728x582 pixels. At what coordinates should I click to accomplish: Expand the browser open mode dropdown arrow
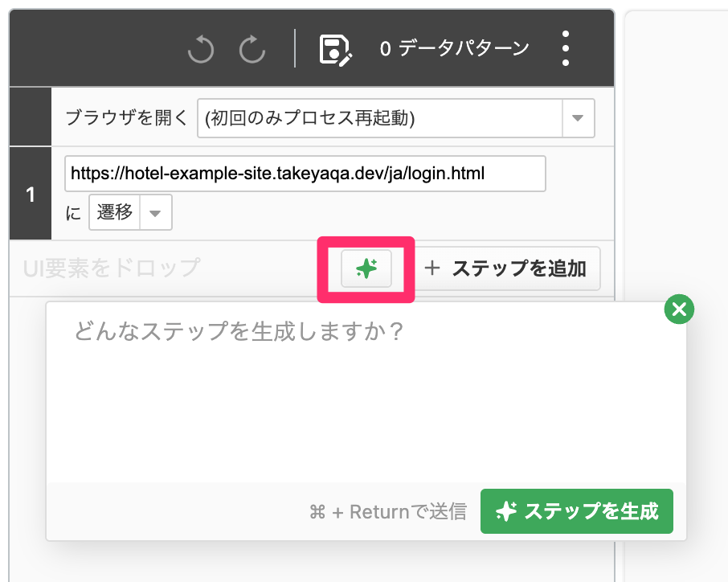pos(578,118)
